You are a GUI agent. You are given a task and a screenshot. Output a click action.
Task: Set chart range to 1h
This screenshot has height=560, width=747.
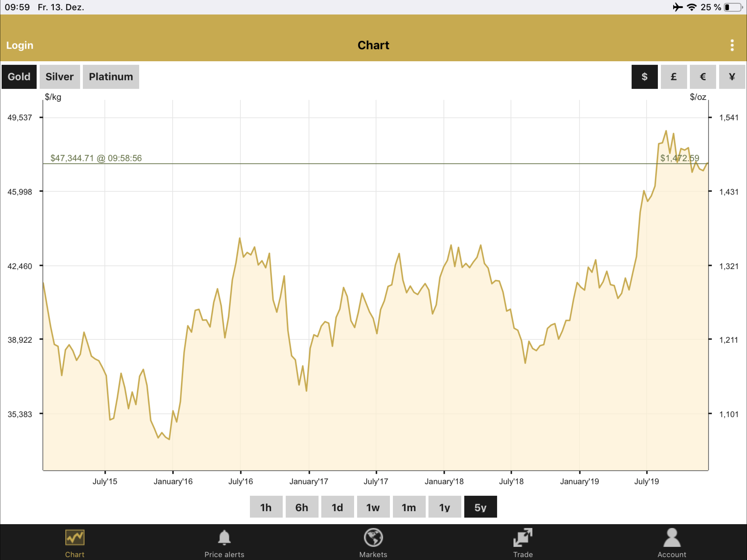coord(266,507)
